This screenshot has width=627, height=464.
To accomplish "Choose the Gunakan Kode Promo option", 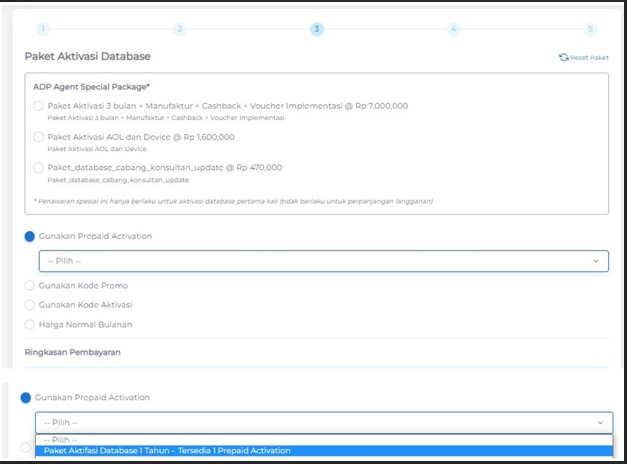I will 29,286.
